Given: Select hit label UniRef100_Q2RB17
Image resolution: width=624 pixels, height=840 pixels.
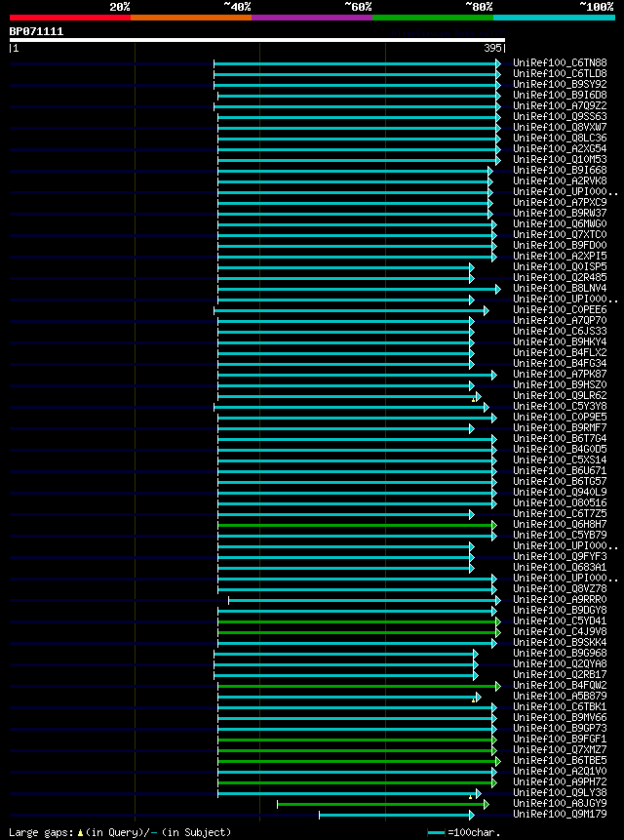Looking at the screenshot, I should pyautogui.click(x=561, y=674).
